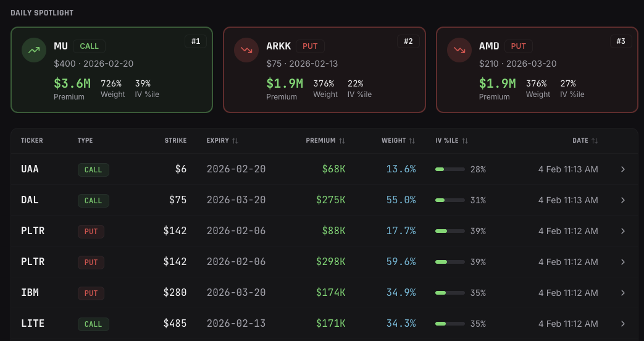Click the $275K premium value
This screenshot has height=341, width=644.
coord(330,200)
